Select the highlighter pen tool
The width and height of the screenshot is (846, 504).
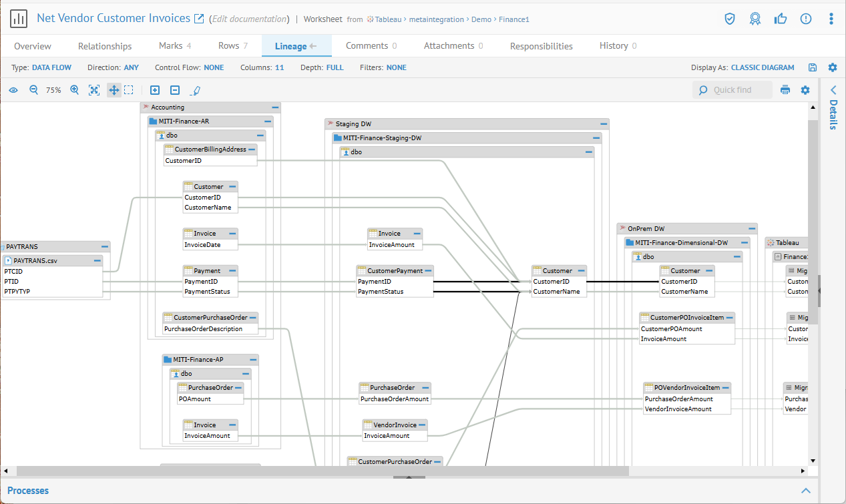click(195, 90)
